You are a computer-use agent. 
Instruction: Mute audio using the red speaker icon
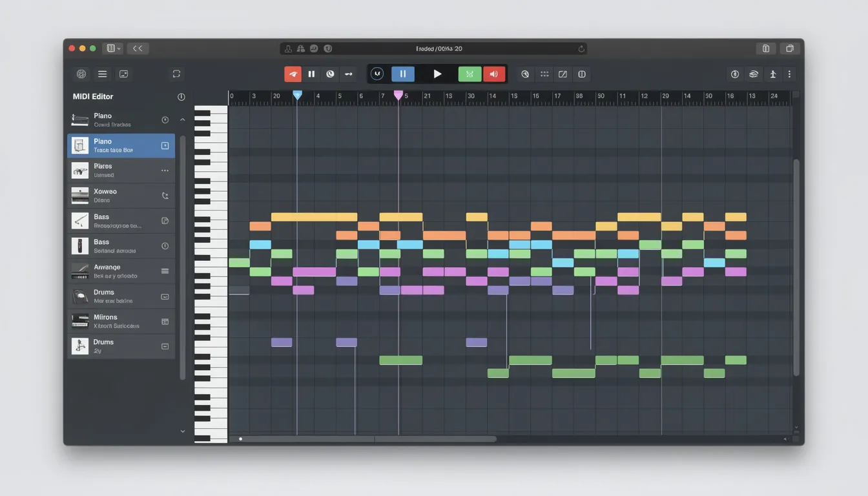[x=494, y=74]
